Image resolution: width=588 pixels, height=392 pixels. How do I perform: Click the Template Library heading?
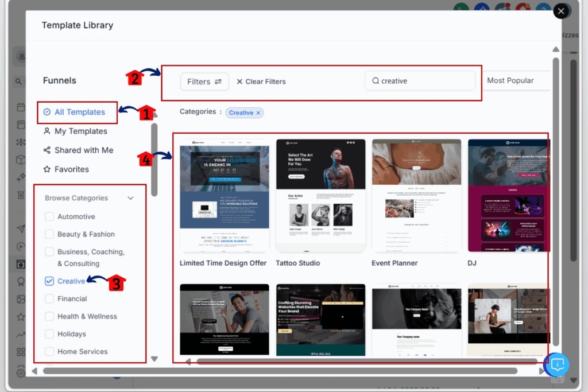pyautogui.click(x=78, y=25)
